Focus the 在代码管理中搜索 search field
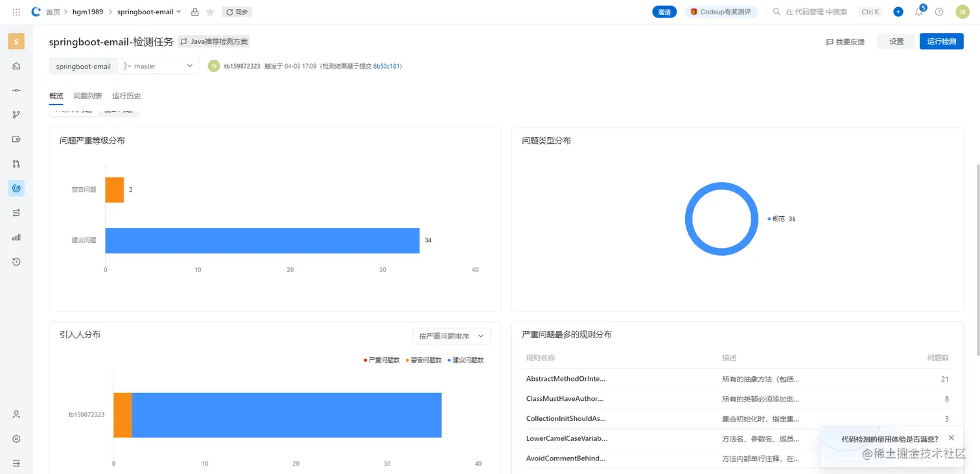This screenshot has width=980, height=474. 816,12
